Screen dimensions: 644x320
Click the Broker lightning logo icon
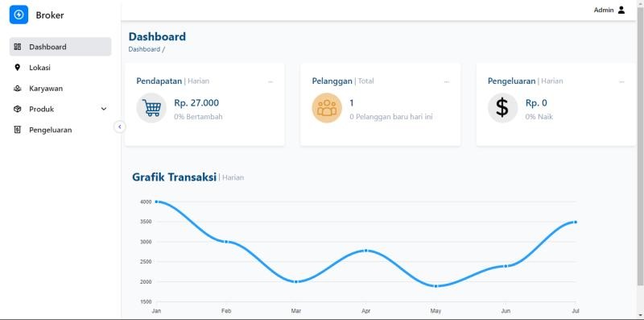coord(19,15)
